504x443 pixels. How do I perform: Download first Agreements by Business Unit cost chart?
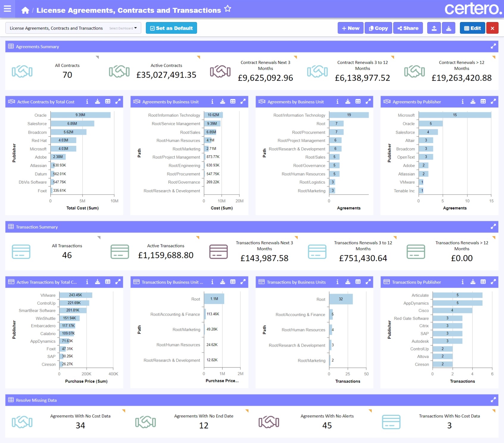223,102
